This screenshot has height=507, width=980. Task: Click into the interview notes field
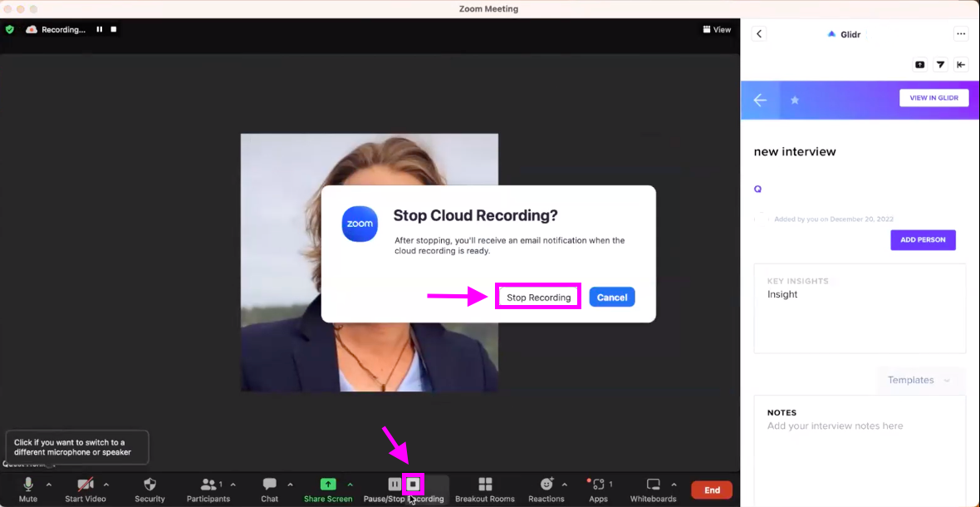point(860,450)
